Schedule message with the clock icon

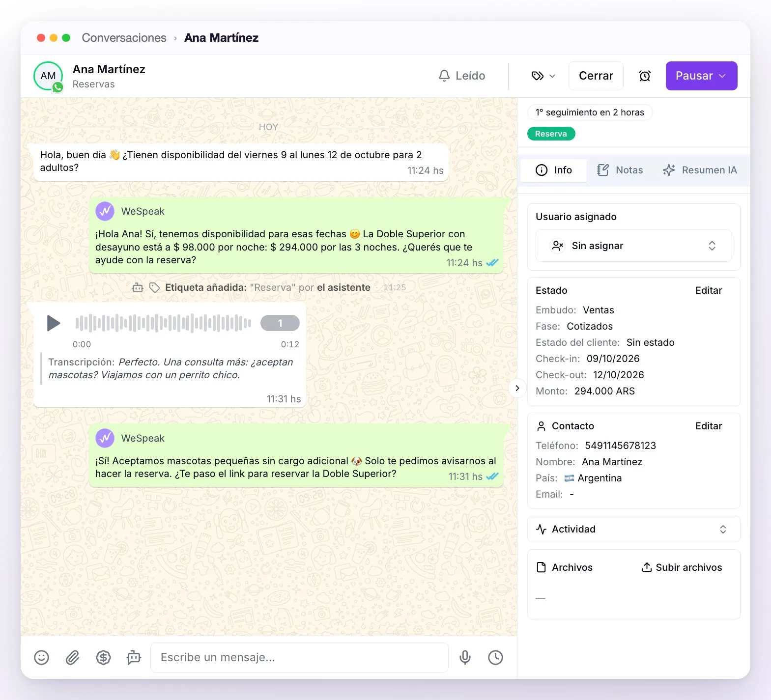pos(495,657)
